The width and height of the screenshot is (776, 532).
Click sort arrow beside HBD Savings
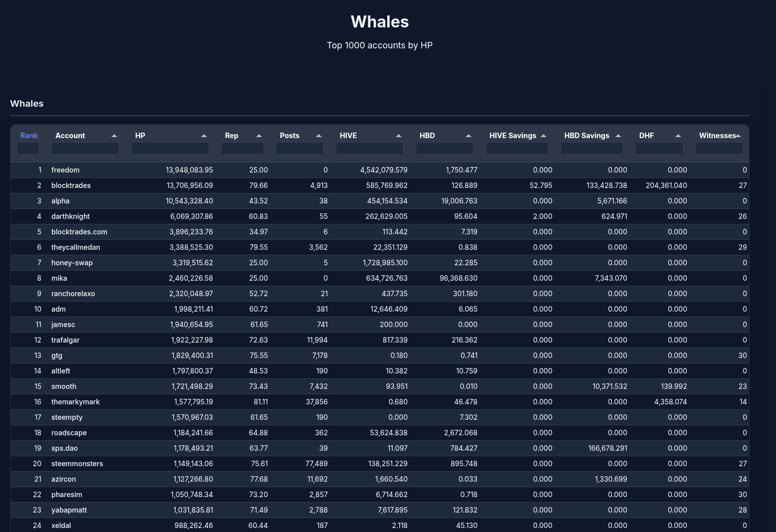click(618, 136)
